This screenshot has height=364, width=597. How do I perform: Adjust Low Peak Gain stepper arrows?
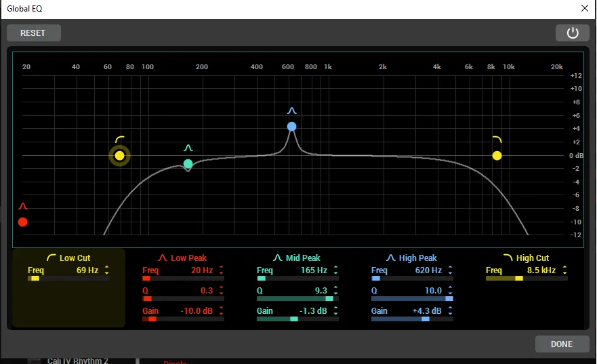[x=221, y=310]
